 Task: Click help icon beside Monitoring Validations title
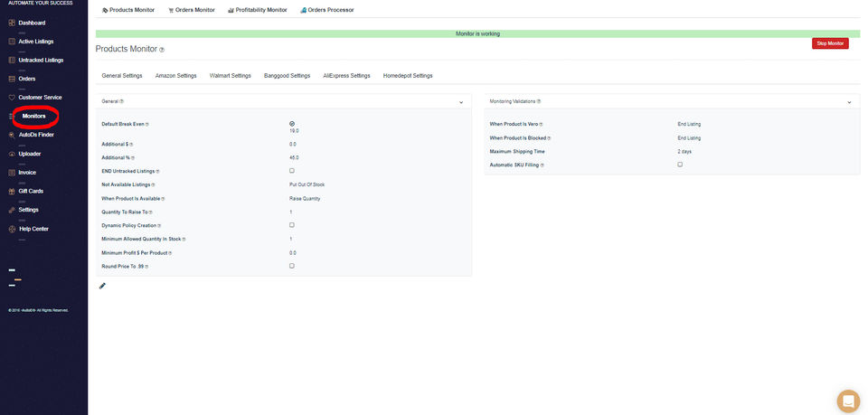click(539, 102)
